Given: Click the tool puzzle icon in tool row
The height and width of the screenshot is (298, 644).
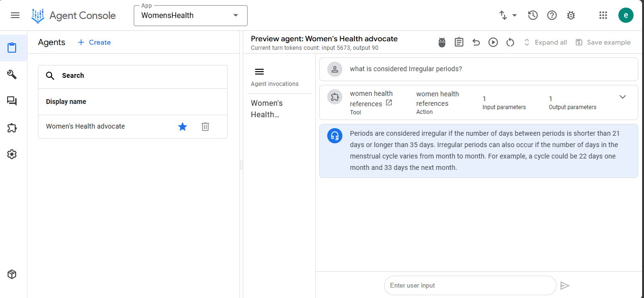Looking at the screenshot, I should tap(335, 97).
